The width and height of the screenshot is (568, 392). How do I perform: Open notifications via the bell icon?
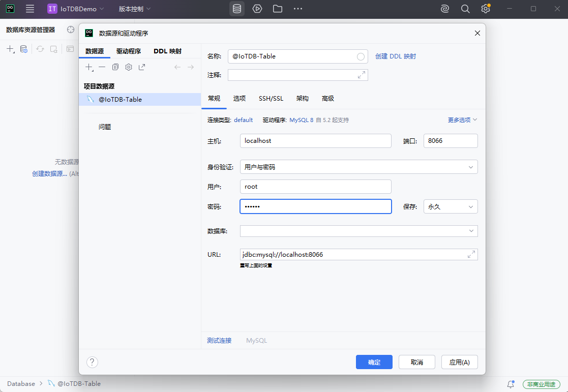[511, 384]
